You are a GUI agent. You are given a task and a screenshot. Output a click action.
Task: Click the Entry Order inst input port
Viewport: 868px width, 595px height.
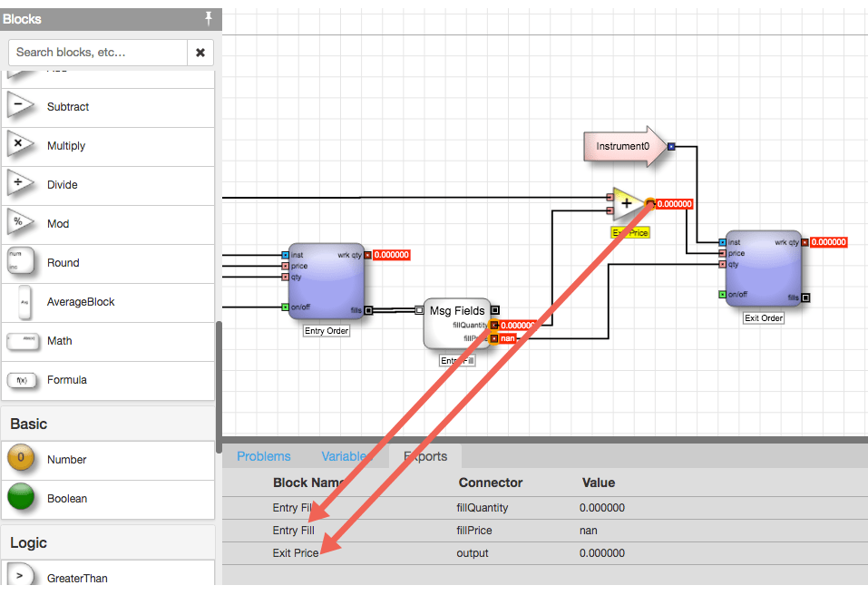tap(285, 255)
